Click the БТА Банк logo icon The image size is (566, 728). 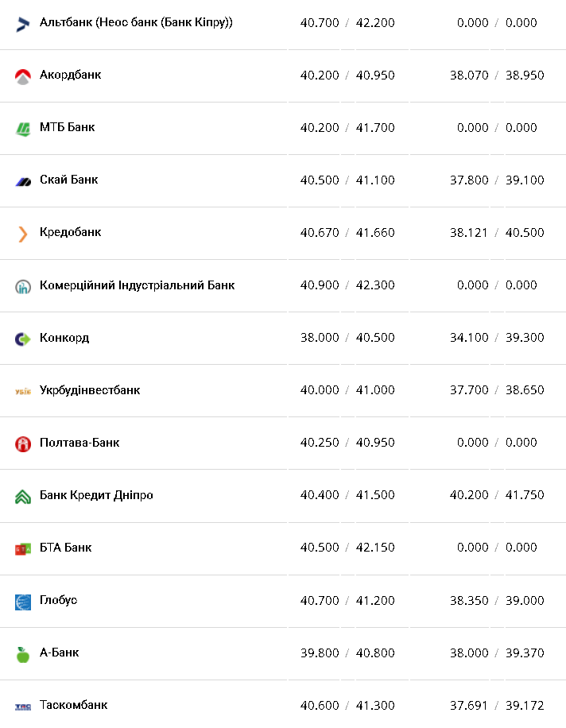(x=22, y=548)
